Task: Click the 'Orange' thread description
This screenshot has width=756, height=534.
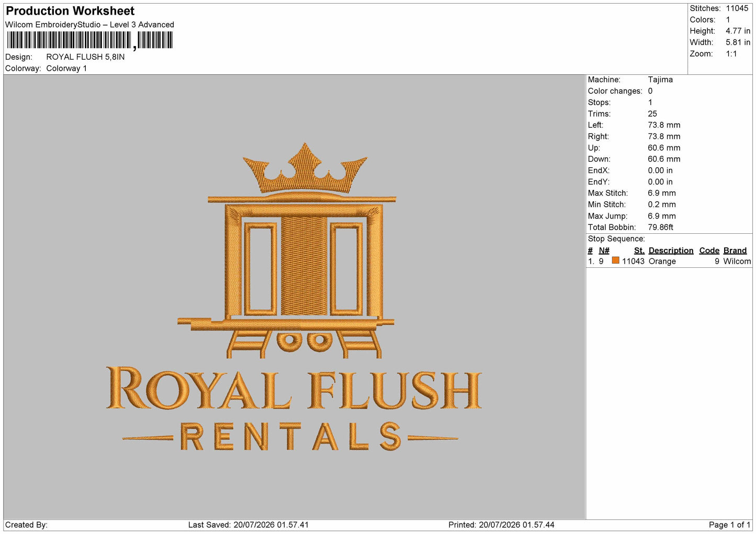Action: point(662,262)
